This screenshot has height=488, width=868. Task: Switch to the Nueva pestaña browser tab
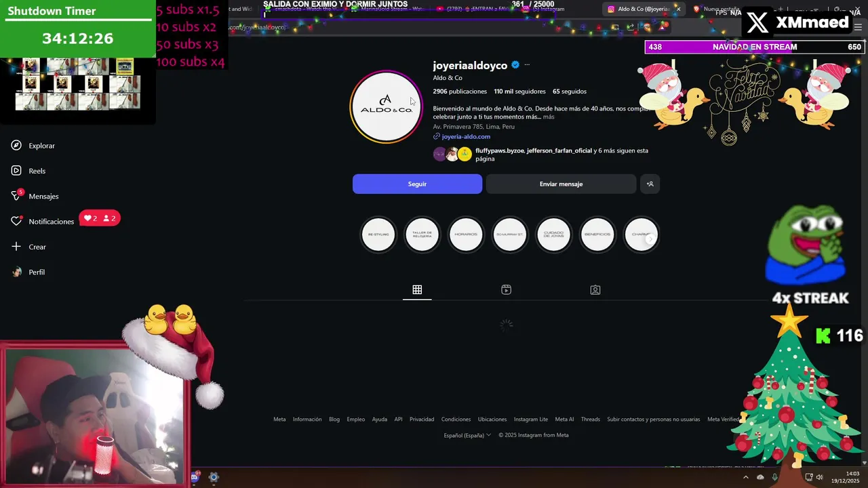pos(720,9)
